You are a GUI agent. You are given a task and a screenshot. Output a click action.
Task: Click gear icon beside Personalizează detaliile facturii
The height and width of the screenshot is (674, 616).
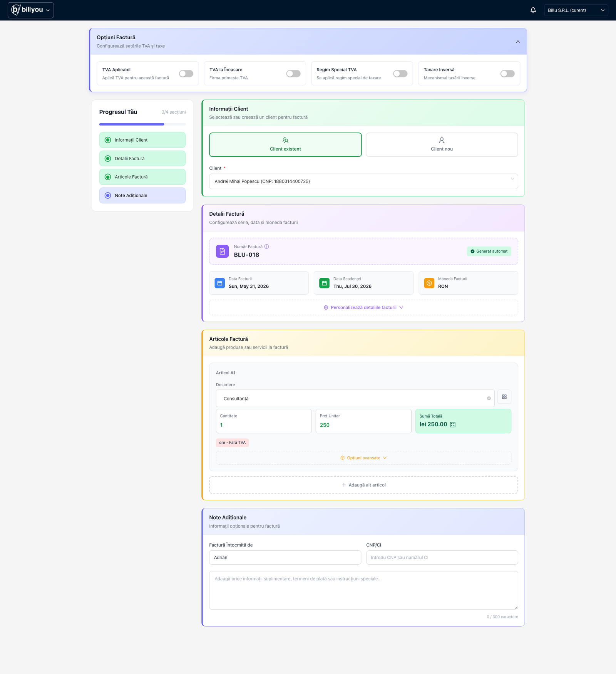326,307
